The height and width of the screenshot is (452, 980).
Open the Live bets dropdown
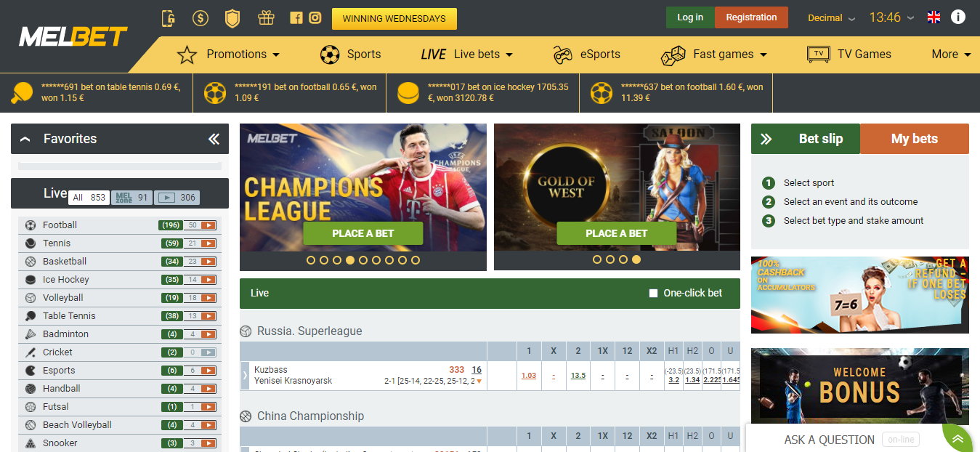(467, 55)
